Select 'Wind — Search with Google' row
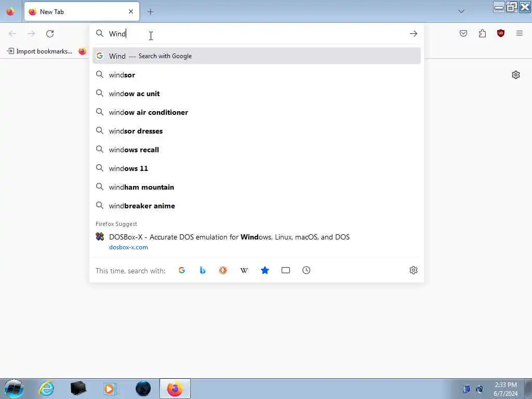 tap(257, 56)
